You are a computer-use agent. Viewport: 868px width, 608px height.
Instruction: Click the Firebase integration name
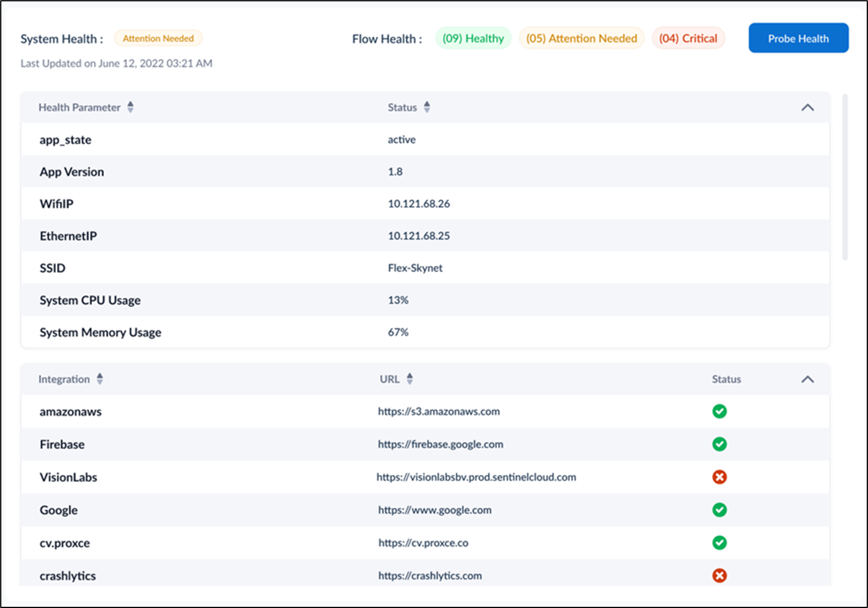point(62,444)
